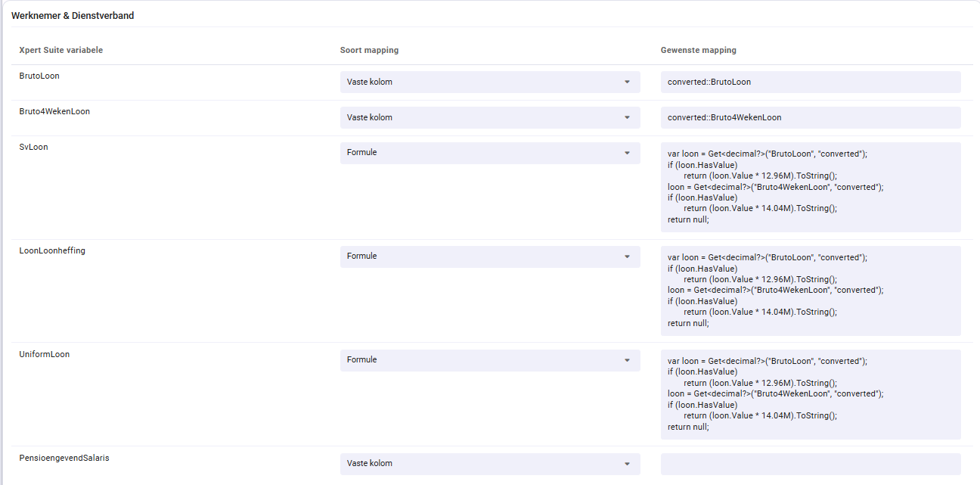Open the Formule dropdown for LoonLoonheffing
The image size is (980, 485).
point(490,256)
